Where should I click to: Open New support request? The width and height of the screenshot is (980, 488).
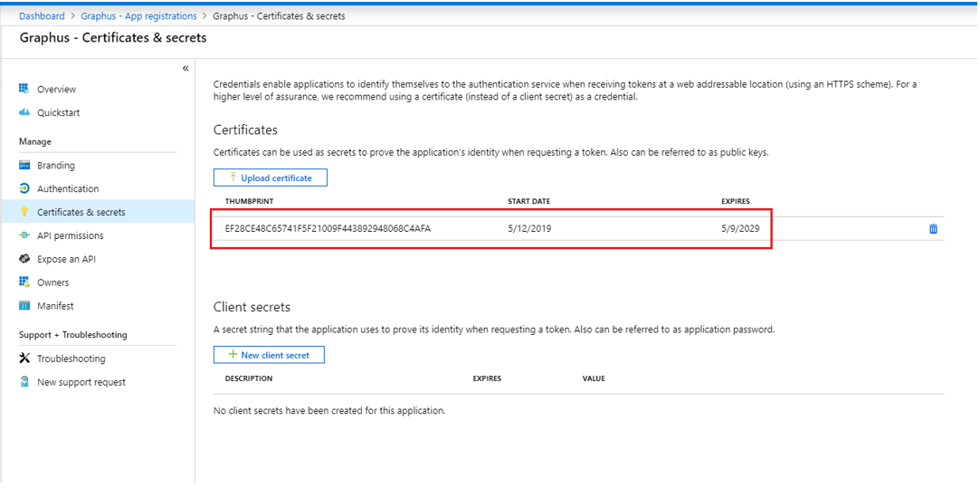[81, 382]
